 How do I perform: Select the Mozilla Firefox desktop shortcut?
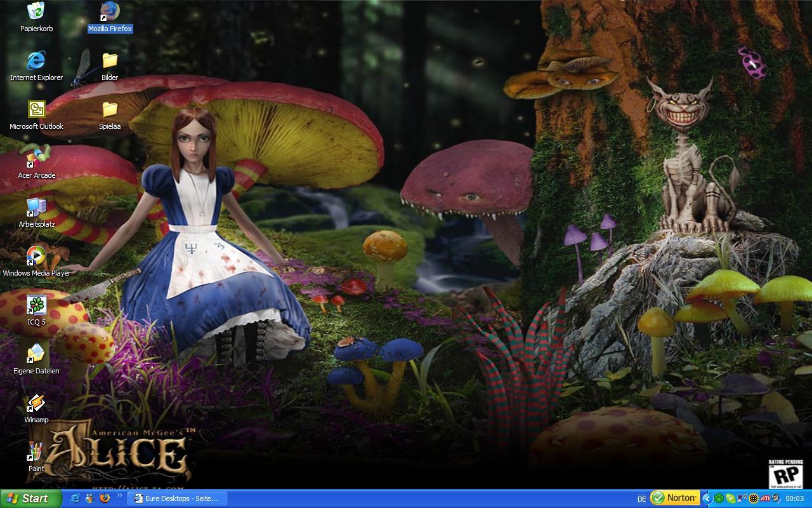click(x=110, y=17)
